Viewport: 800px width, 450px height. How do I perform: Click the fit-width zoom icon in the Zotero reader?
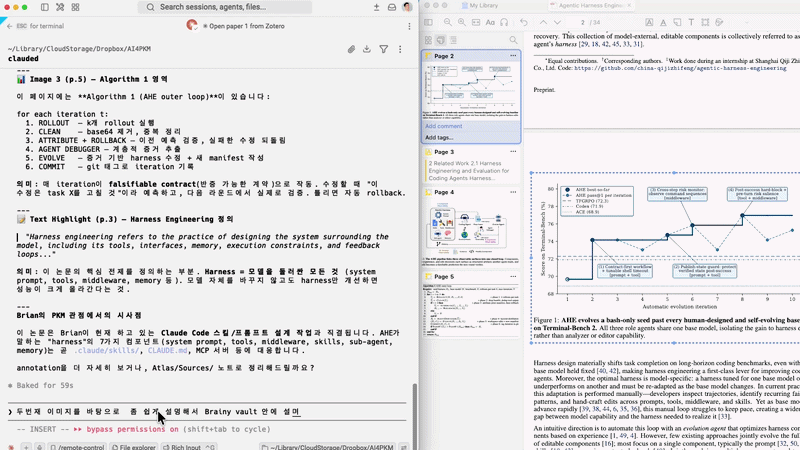[476, 22]
